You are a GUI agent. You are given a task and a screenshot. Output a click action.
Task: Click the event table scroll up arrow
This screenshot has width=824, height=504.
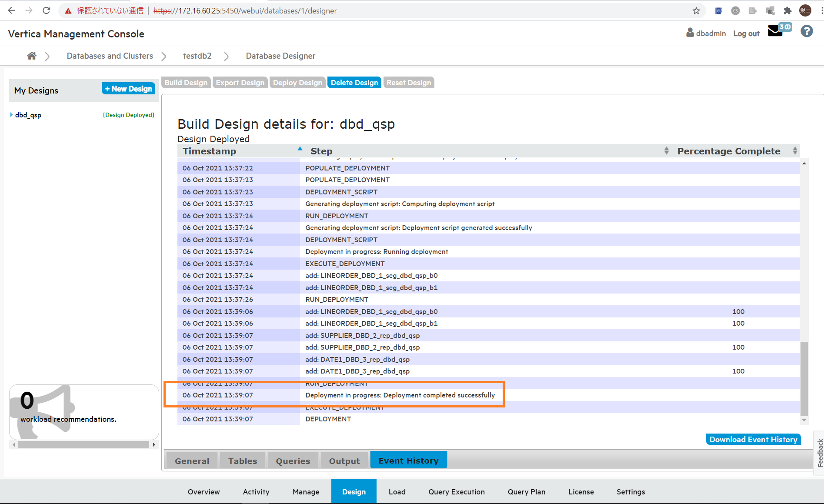pyautogui.click(x=804, y=164)
